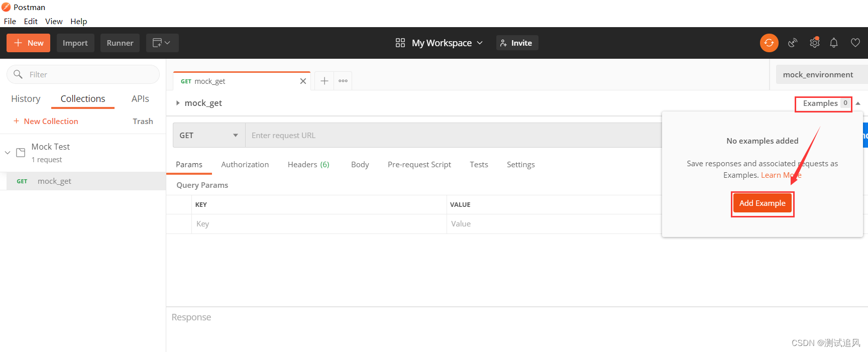Open the Learn More link
Image resolution: width=868 pixels, height=352 pixels.
click(x=781, y=175)
